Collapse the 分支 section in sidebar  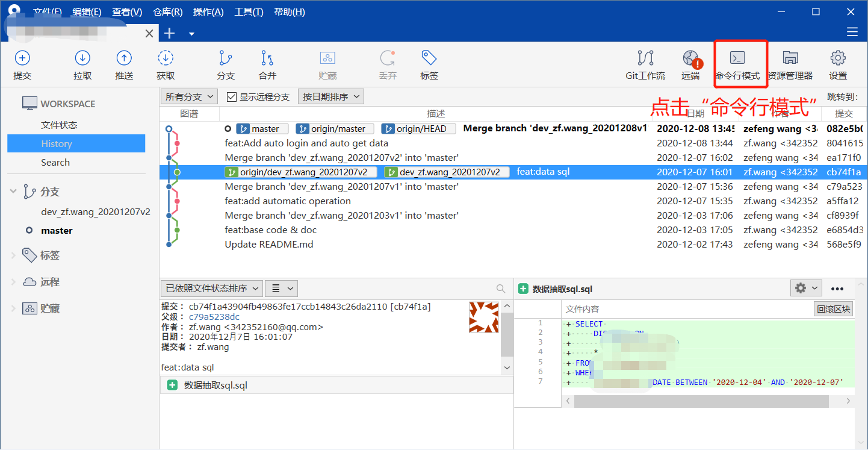click(13, 192)
